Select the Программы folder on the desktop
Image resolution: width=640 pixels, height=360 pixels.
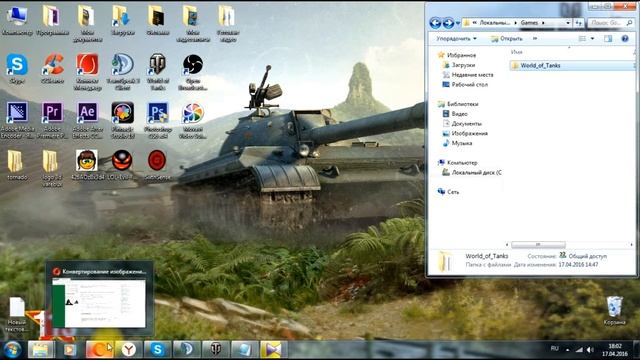(52, 20)
